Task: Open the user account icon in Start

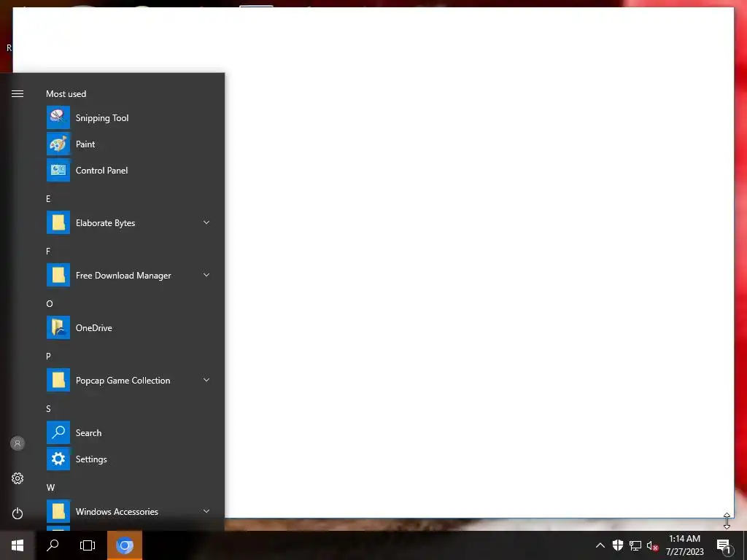Action: click(18, 443)
